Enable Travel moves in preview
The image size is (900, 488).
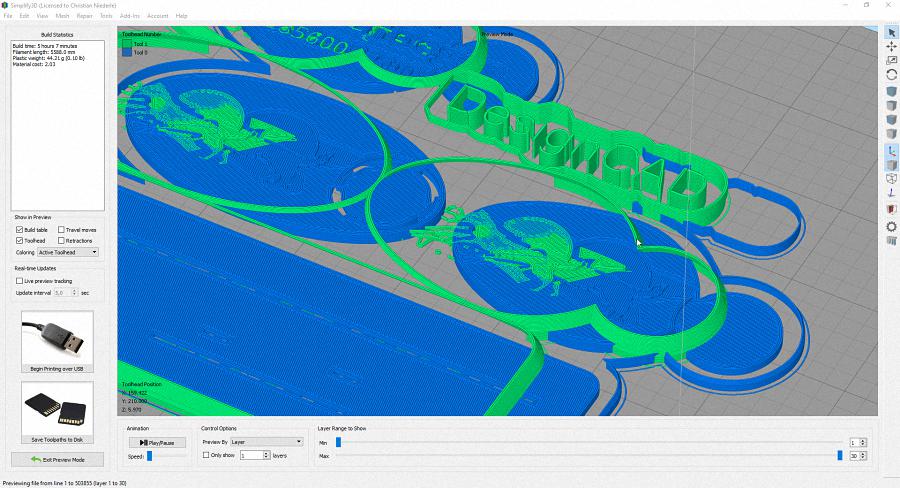[62, 230]
